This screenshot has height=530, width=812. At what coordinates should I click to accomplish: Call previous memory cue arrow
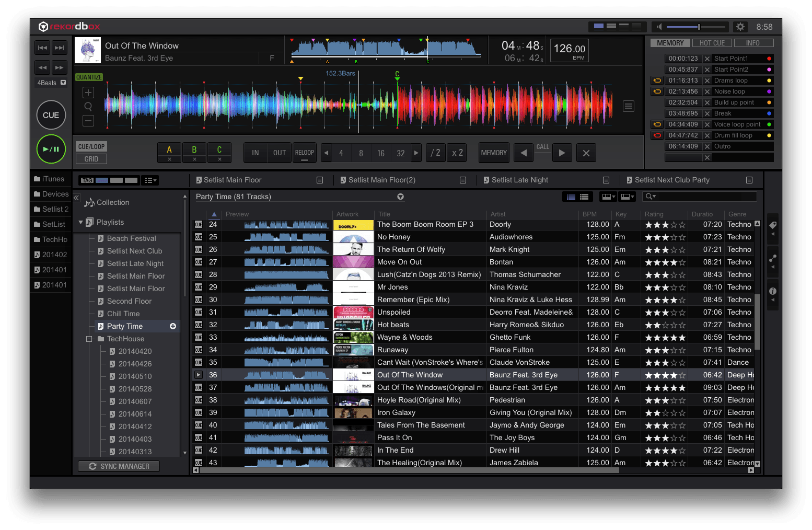[x=524, y=153]
